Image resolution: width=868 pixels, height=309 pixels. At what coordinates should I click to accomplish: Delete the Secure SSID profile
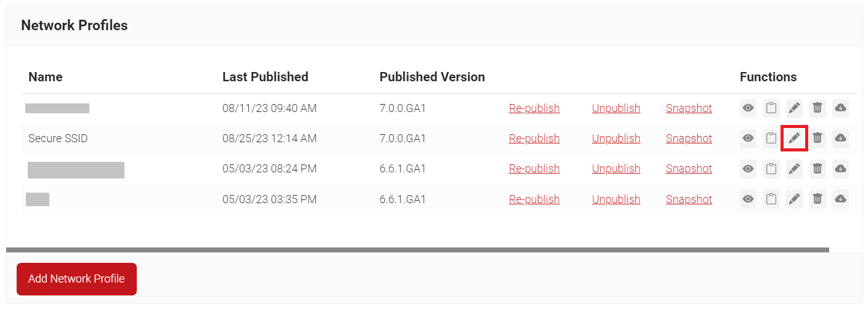click(x=817, y=138)
